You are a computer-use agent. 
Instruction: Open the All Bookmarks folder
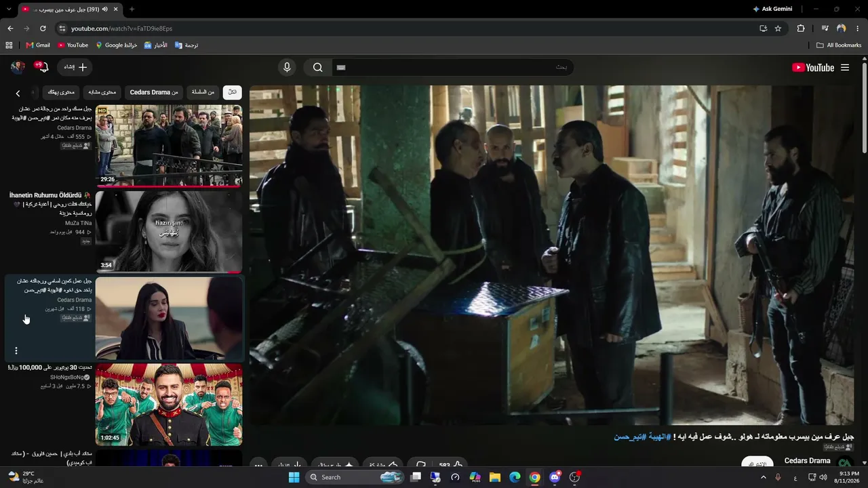839,45
